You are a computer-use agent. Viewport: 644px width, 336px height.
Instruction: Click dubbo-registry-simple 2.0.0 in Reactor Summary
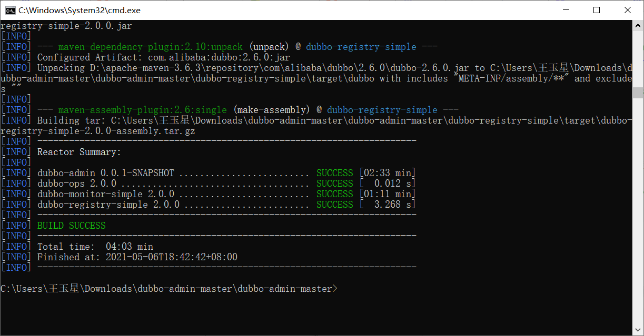point(108,205)
